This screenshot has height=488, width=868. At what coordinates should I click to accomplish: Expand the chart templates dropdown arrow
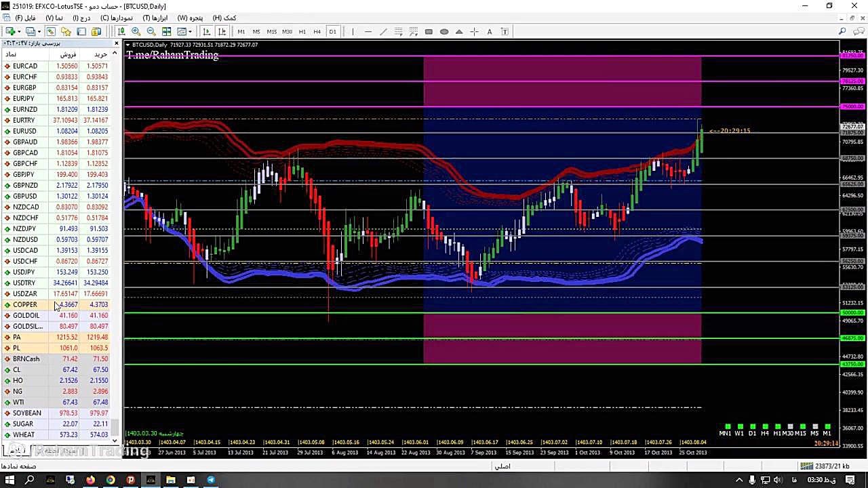coord(190,31)
